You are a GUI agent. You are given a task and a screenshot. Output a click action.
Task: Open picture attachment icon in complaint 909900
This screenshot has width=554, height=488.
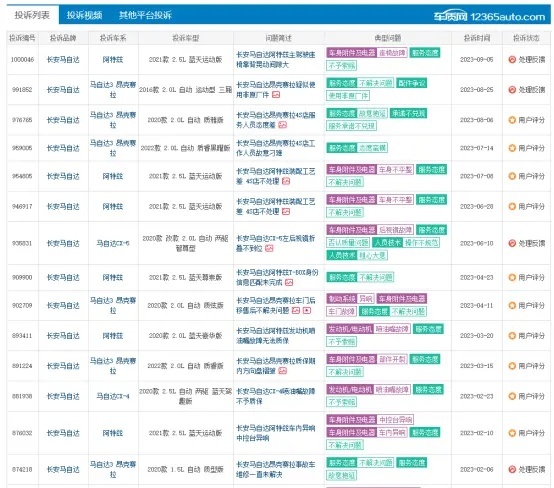(x=289, y=282)
